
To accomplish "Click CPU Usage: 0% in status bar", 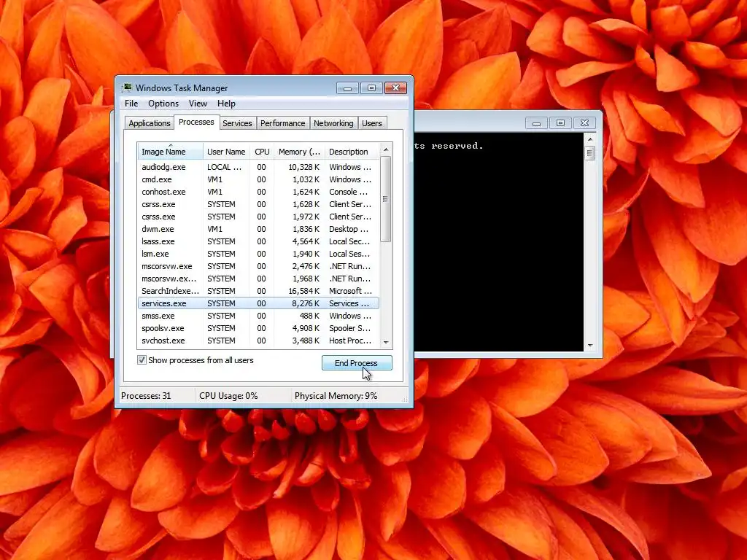I will [228, 396].
